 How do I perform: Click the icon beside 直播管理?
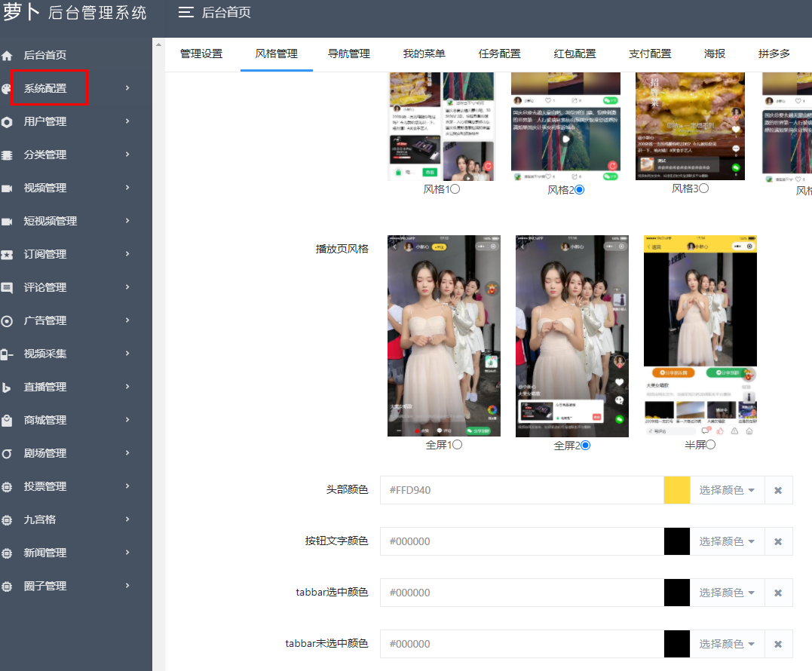coord(7,388)
